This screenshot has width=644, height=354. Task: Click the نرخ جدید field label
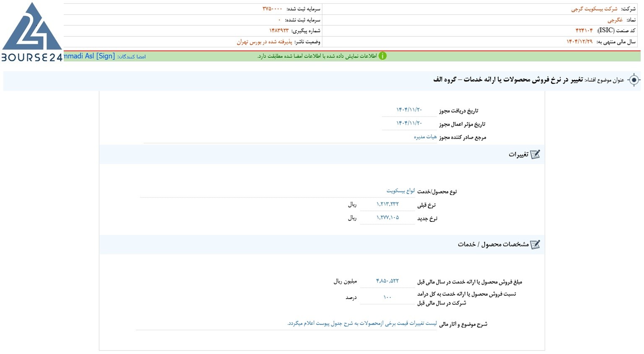[427, 218]
